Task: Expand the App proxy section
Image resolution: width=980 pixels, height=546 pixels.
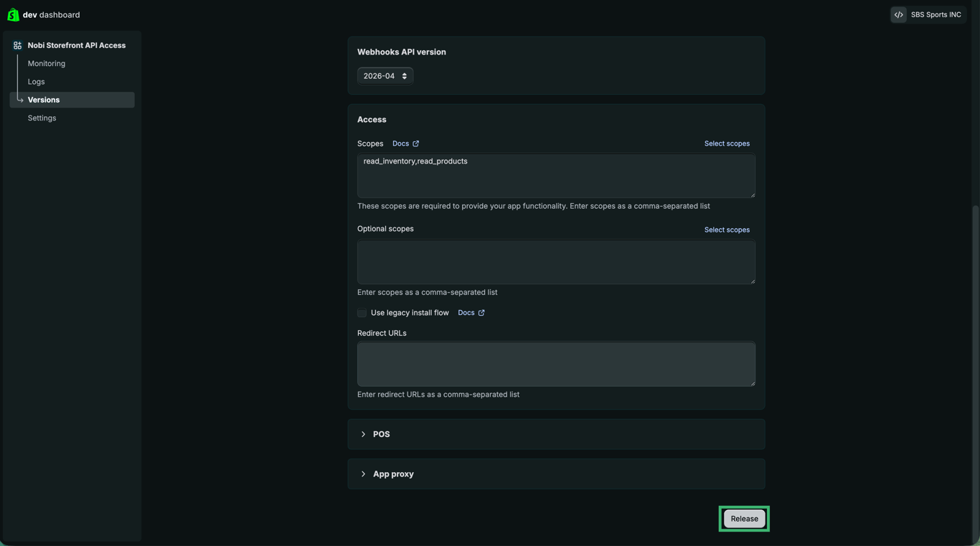Action: tap(556, 474)
